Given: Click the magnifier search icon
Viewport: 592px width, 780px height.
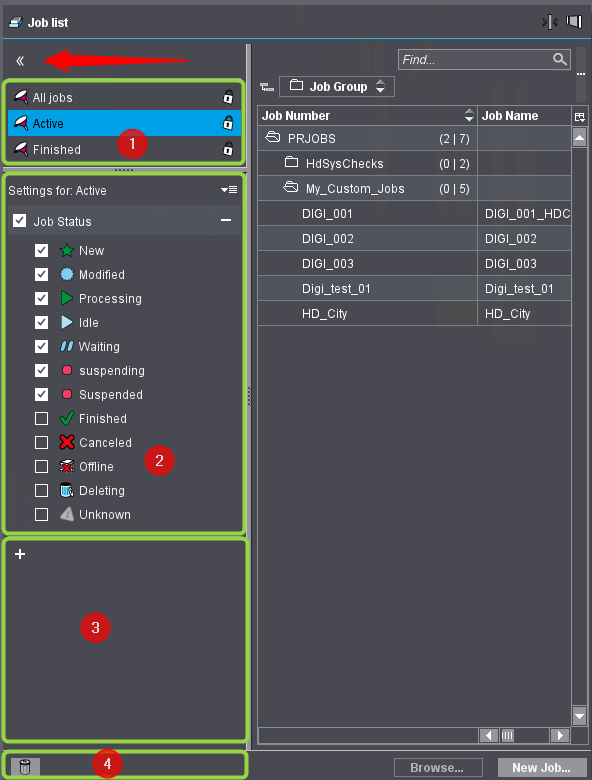Looking at the screenshot, I should coord(560,59).
